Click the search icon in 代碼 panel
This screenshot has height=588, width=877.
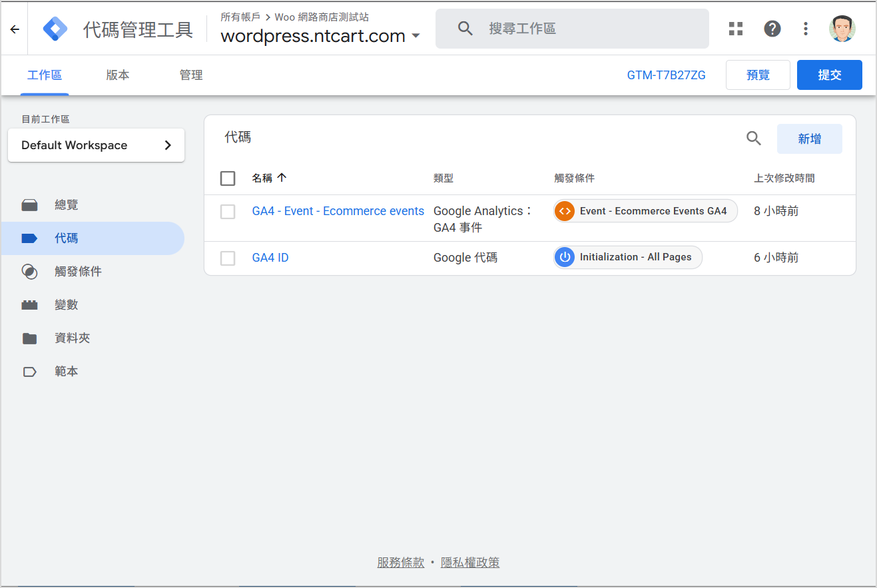753,139
